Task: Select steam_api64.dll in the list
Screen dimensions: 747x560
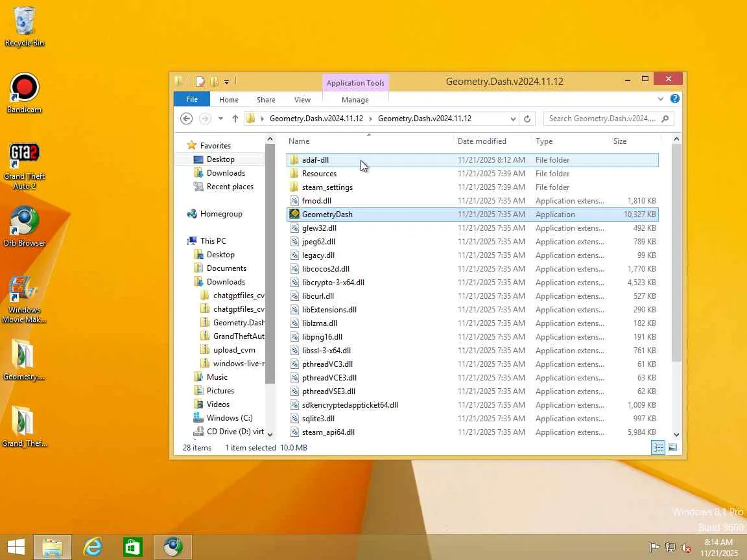Action: coord(472,432)
